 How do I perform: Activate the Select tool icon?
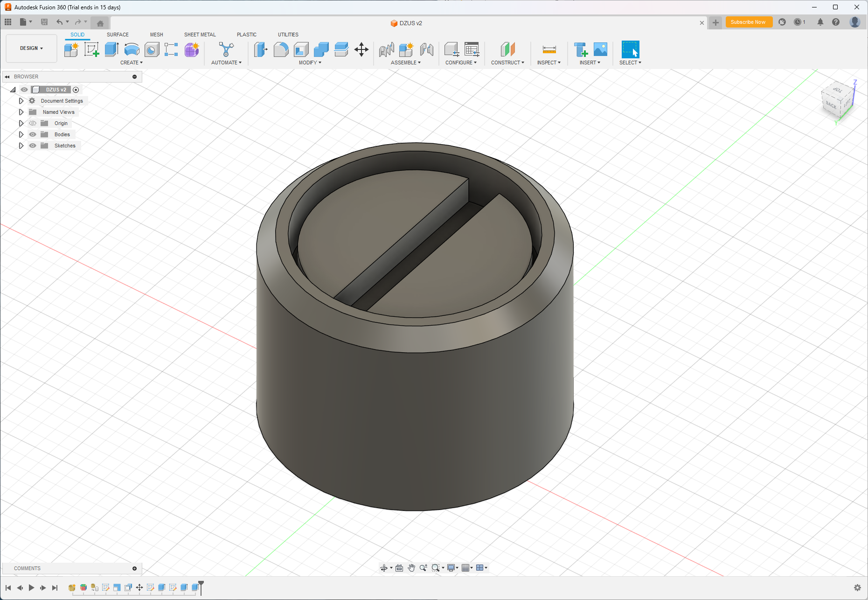click(630, 49)
